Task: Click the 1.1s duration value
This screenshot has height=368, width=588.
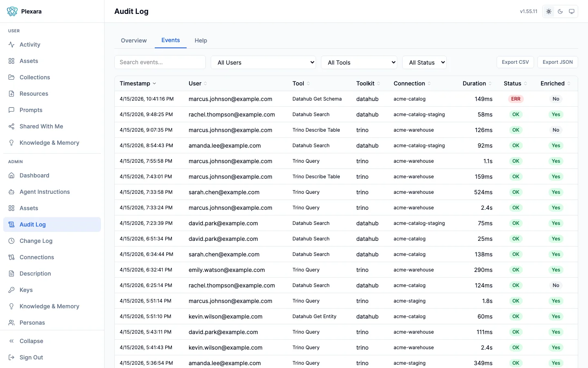Action: click(488, 161)
